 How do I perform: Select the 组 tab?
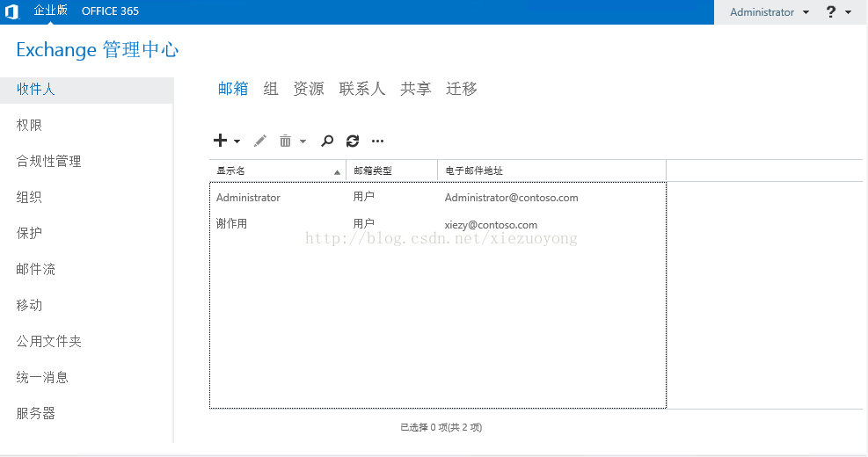[271, 89]
